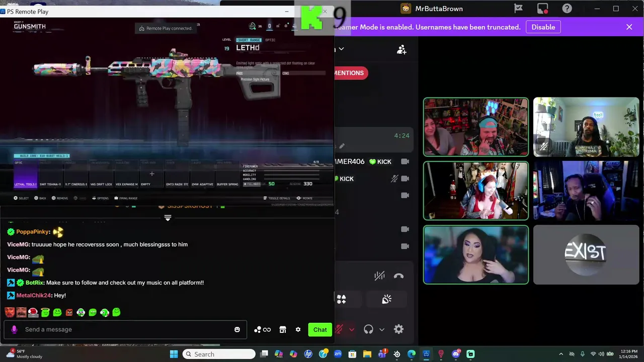The width and height of the screenshot is (644, 362).
Task: Click the EMPTY attachment slot with a plus
Action: tap(151, 174)
